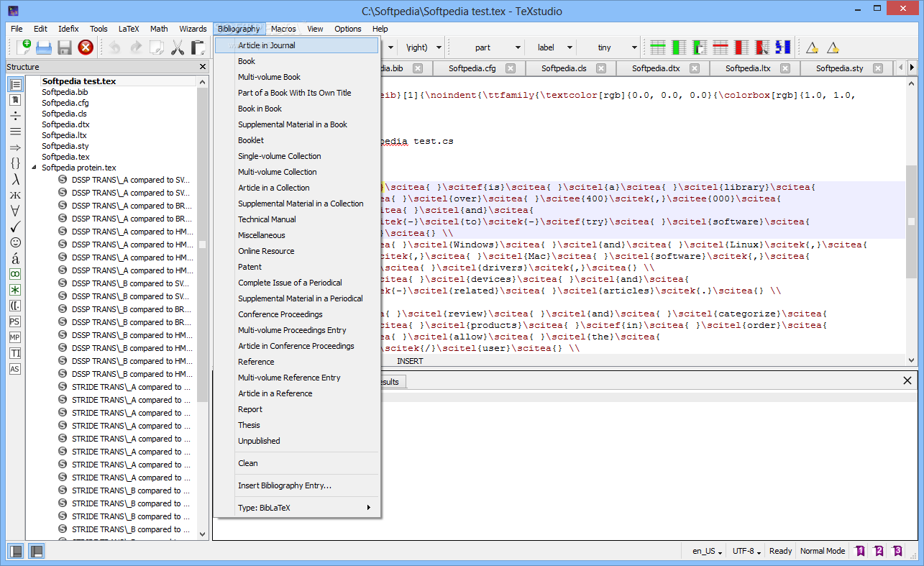Jump to bookmark 2 in the status bar
The image size is (924, 566).
click(878, 551)
